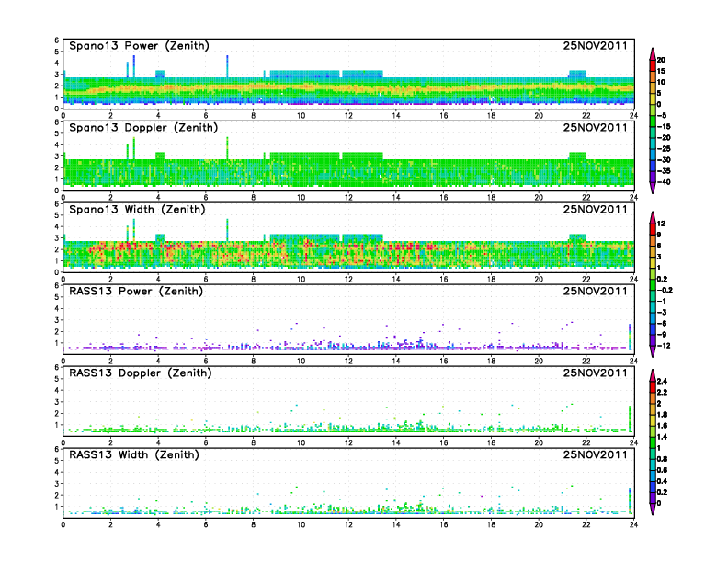Click the 25NOV2011 date in Spano13 Width panel
The width and height of the screenshot is (728, 563).
[596, 210]
